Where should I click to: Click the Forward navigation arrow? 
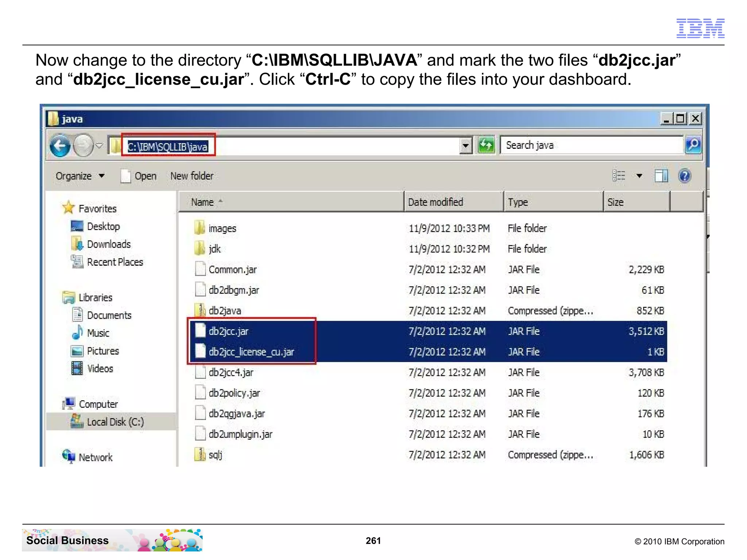click(84, 146)
